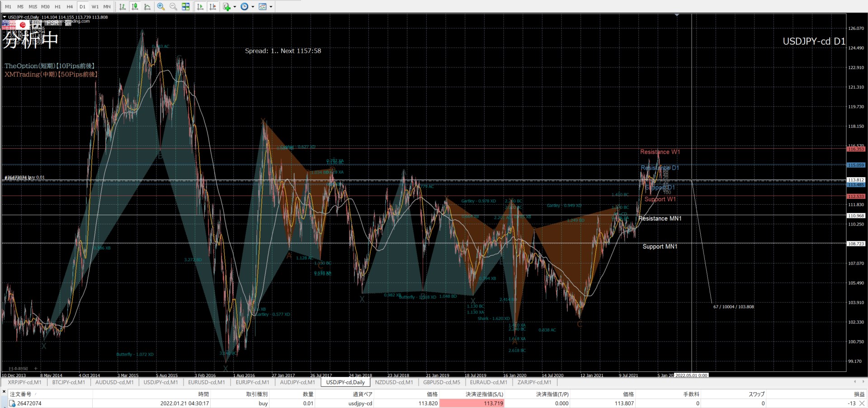Click the chart templates icon
This screenshot has width=868, height=408.
point(263,7)
